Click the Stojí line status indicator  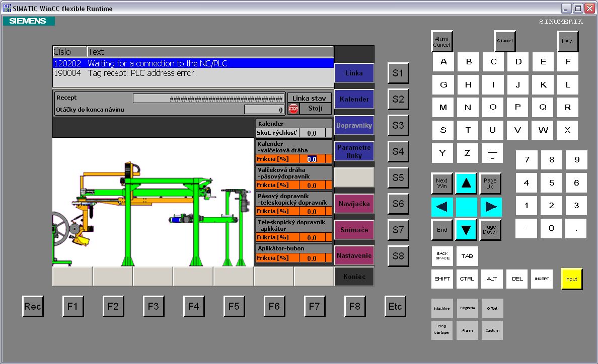click(x=315, y=109)
